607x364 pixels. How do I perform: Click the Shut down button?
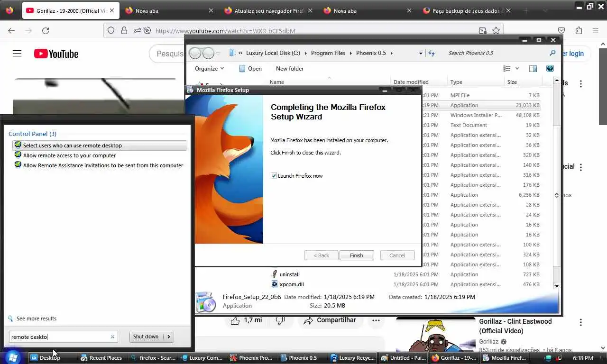point(146,337)
